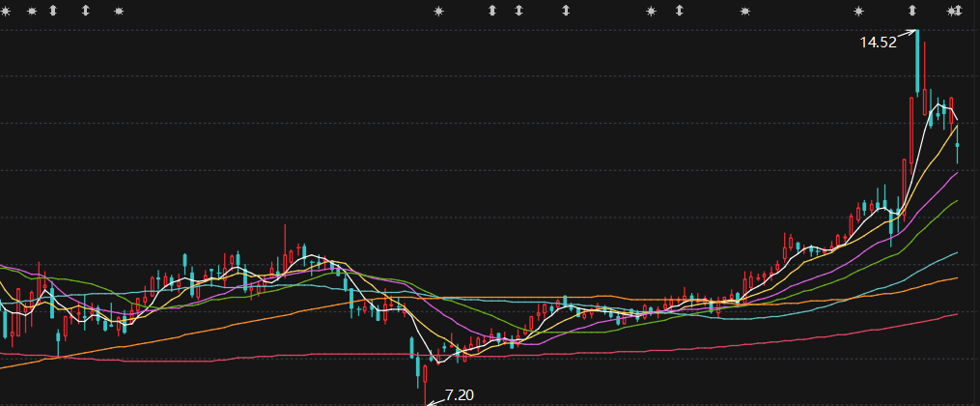Click the arrow marker above the 14.52 peak candle

tap(911, 11)
